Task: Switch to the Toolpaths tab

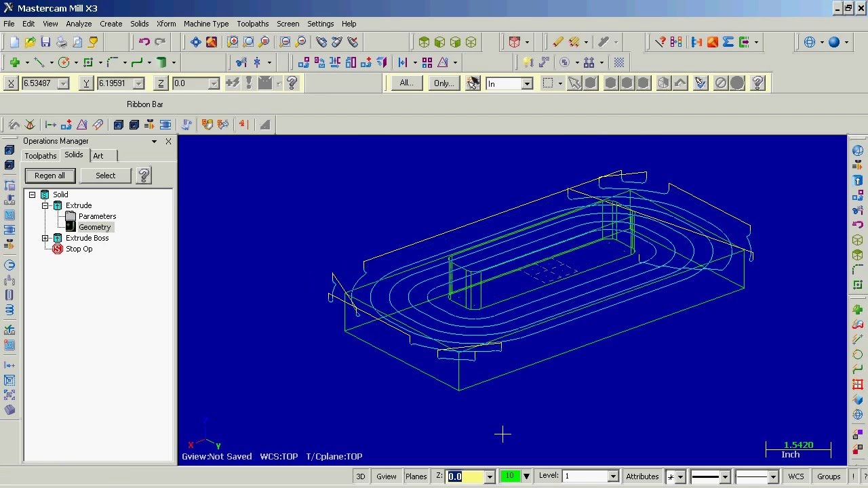Action: click(41, 156)
